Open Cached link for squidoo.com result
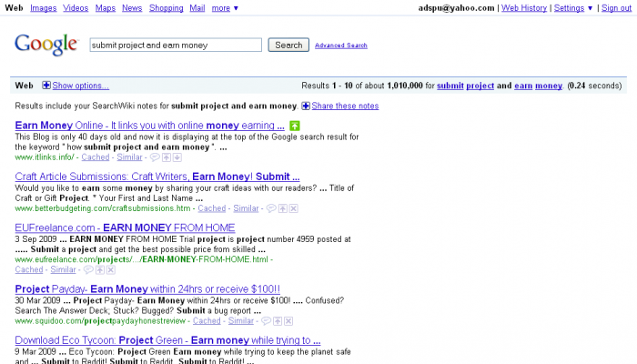Screen dimensions: 637x364 click(x=207, y=321)
